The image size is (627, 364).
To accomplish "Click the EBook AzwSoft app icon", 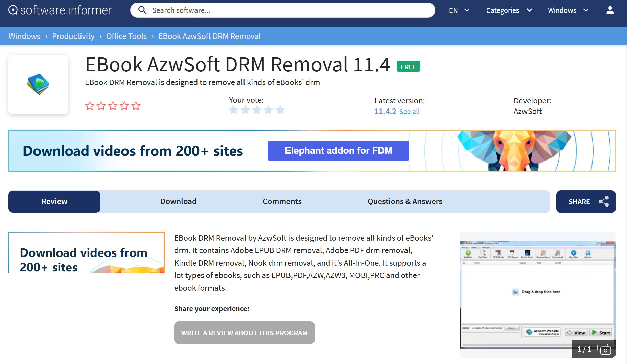I will pyautogui.click(x=38, y=84).
